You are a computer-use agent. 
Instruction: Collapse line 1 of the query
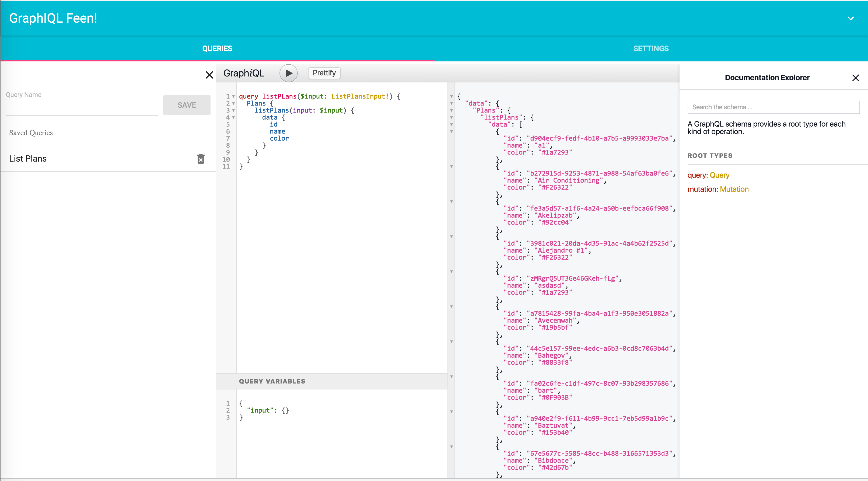[x=234, y=96]
